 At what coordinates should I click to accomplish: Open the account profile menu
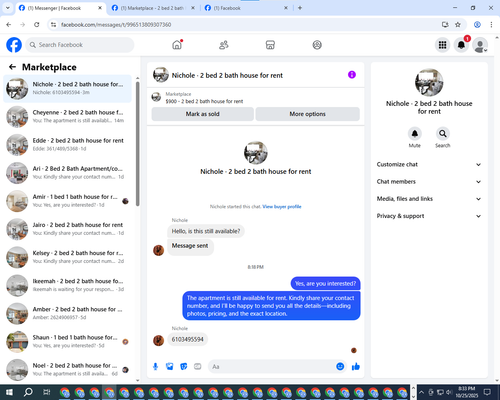(x=480, y=45)
